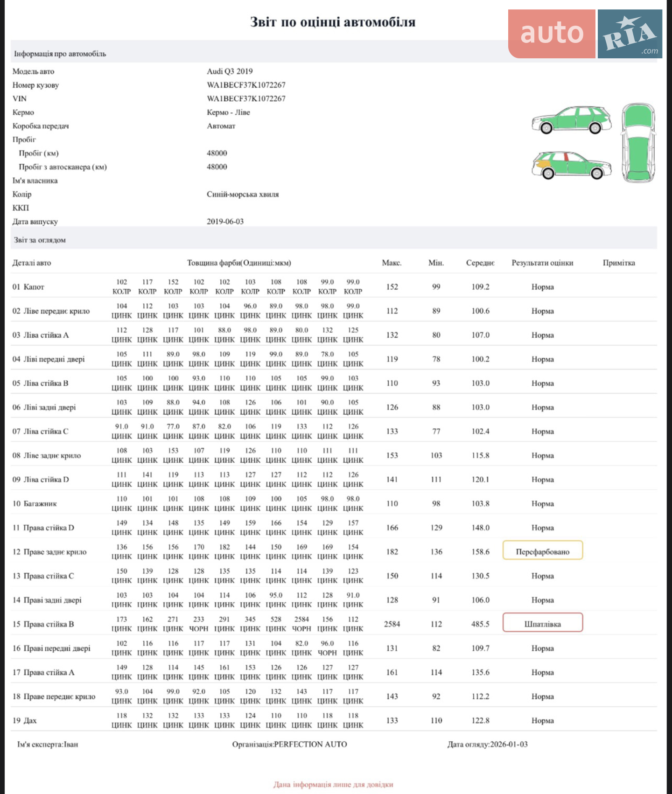Click the "Організація:PERFECTION AUTO" footer text
Screen dimensions: 672x794
[290, 745]
